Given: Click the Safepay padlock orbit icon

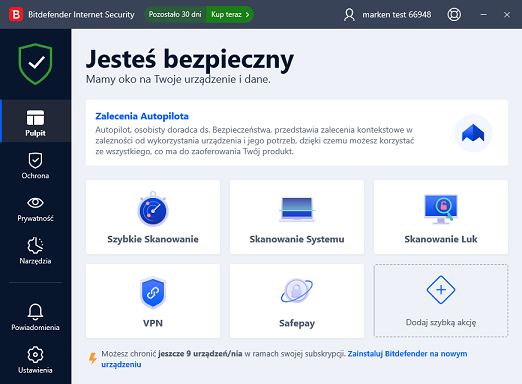Looking at the screenshot, I should point(297,290).
